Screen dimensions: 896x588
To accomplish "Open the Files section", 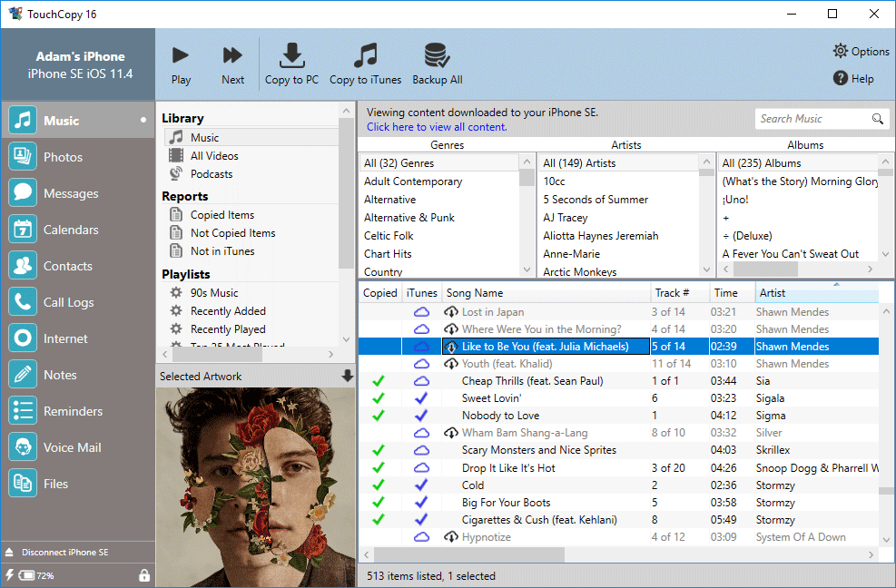I will (78, 484).
